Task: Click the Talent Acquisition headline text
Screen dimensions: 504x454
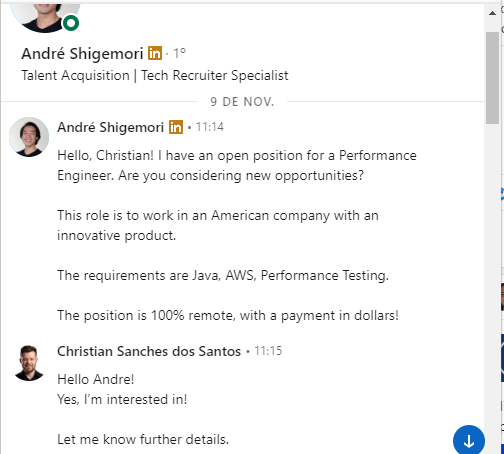Action: pos(155,76)
